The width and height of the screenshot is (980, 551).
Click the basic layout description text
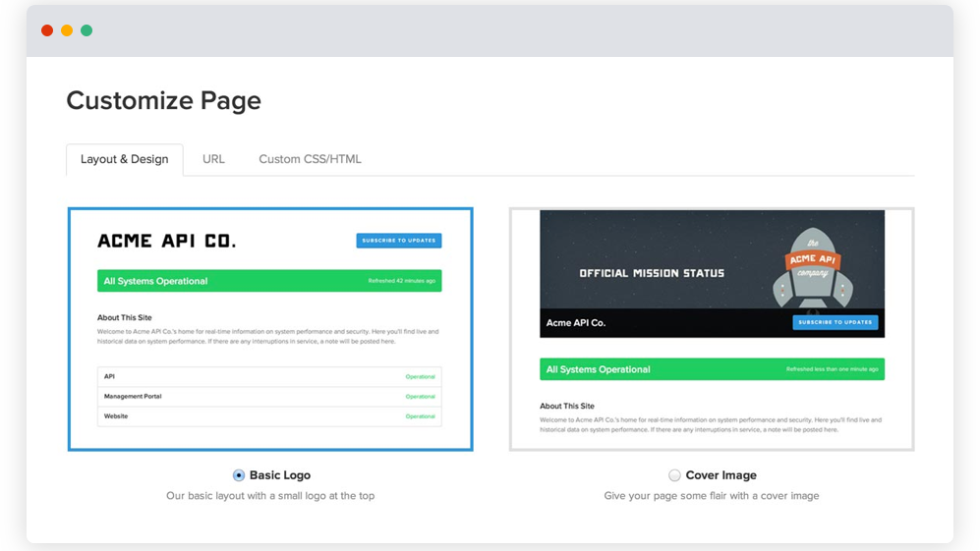(270, 496)
